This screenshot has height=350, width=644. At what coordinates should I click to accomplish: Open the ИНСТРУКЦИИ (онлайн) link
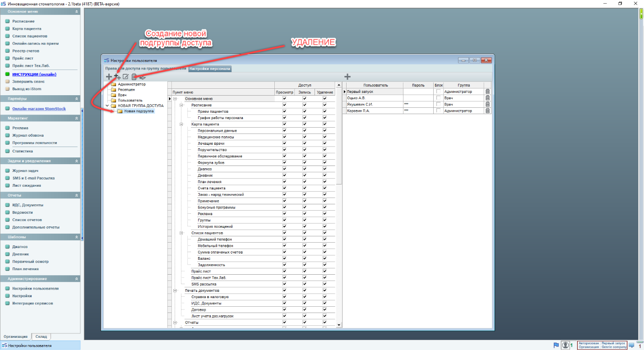coord(34,74)
